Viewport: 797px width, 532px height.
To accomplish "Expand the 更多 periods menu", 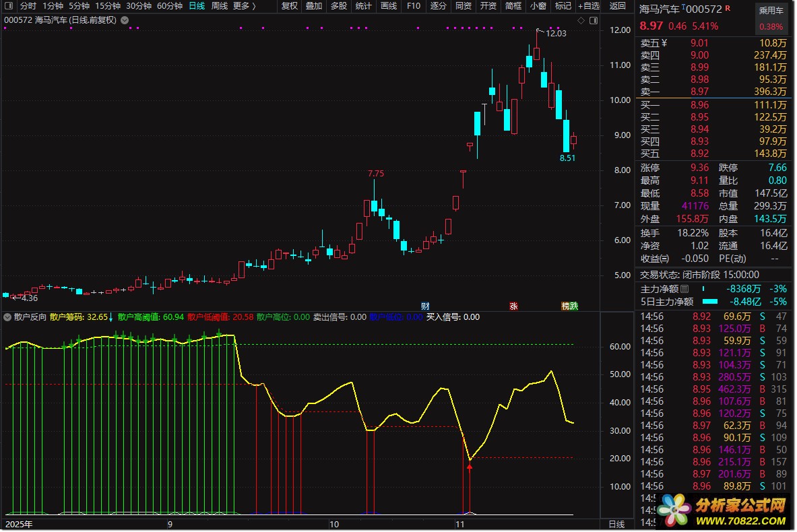I will tap(245, 6).
